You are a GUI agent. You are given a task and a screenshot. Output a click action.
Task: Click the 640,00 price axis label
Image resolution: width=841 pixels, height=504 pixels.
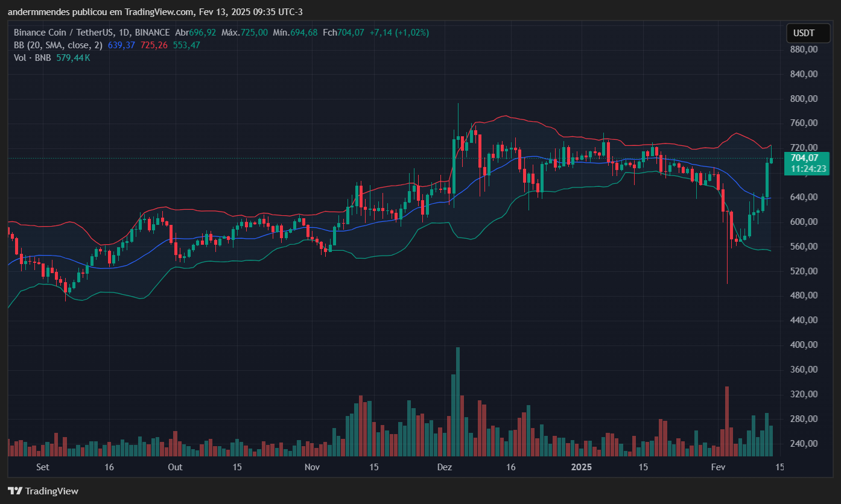tap(804, 197)
